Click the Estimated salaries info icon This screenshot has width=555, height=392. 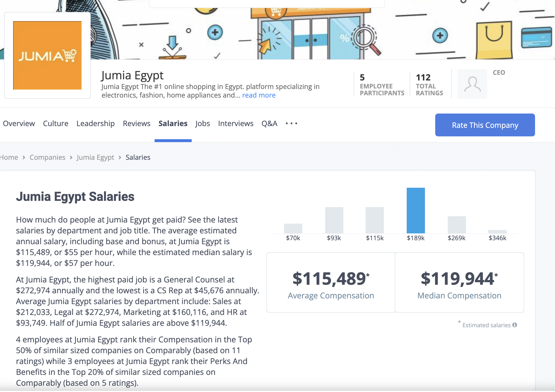click(515, 325)
